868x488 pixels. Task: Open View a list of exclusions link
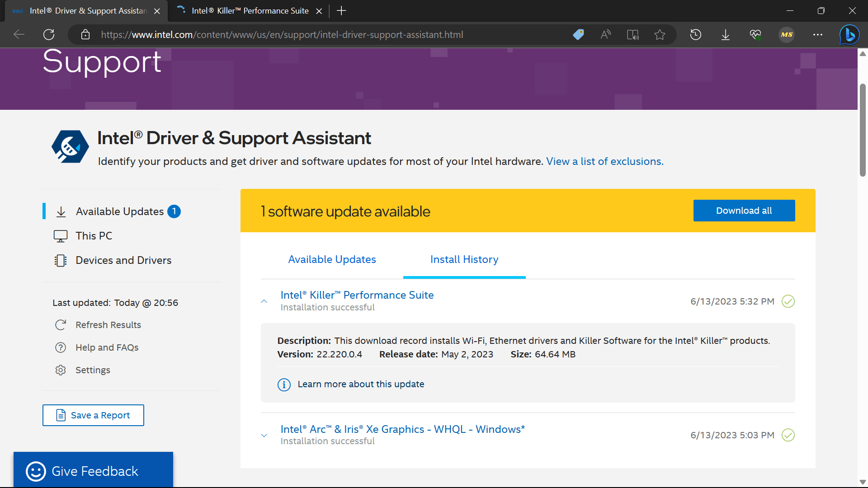click(604, 161)
